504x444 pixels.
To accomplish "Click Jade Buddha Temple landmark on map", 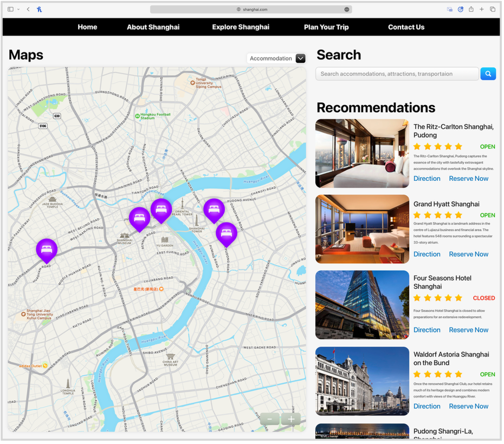I will (53, 203).
